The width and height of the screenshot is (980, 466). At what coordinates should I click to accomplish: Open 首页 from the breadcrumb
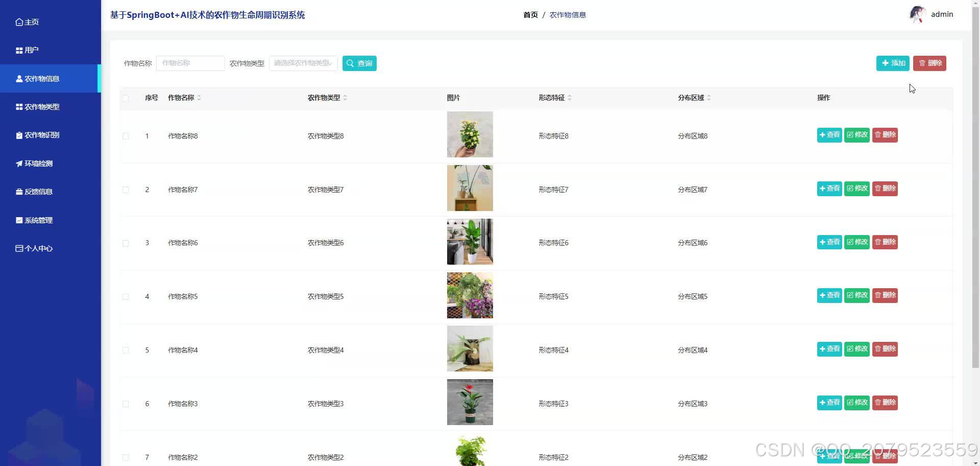[x=530, y=15]
